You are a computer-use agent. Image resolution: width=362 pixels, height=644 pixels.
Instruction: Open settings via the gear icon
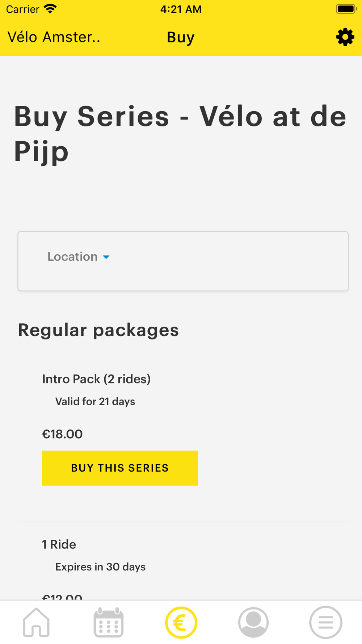(x=345, y=37)
